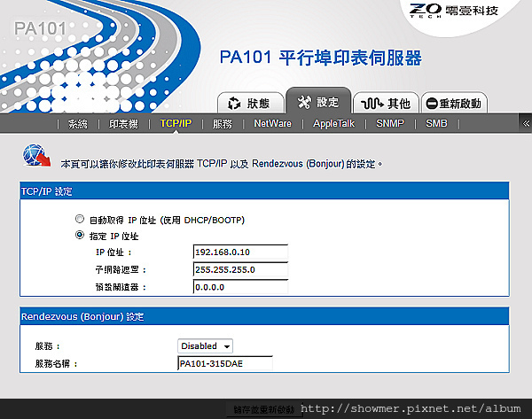Viewport: 532px width, 419px height.
Task: Open the Bonjour service Disabled dropdown
Action: tap(205, 346)
